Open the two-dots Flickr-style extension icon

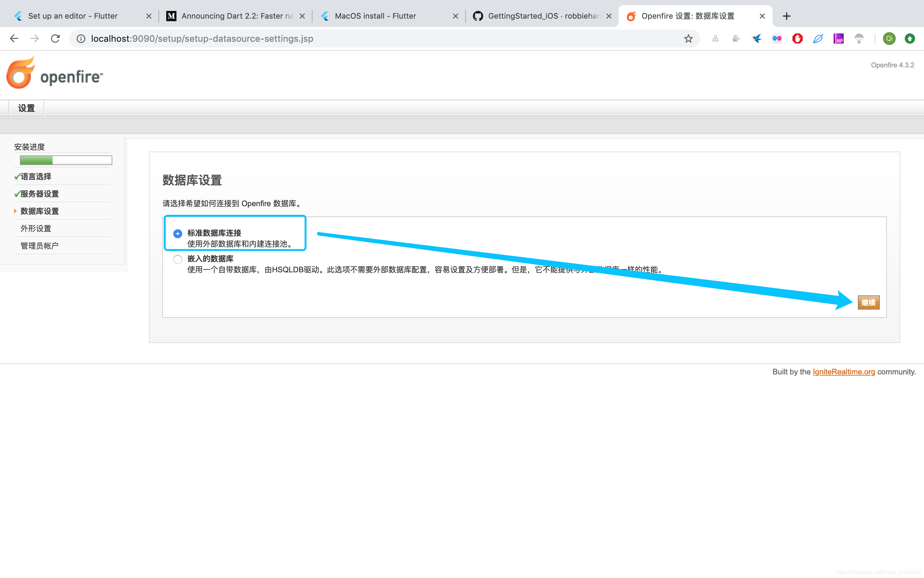(x=777, y=39)
